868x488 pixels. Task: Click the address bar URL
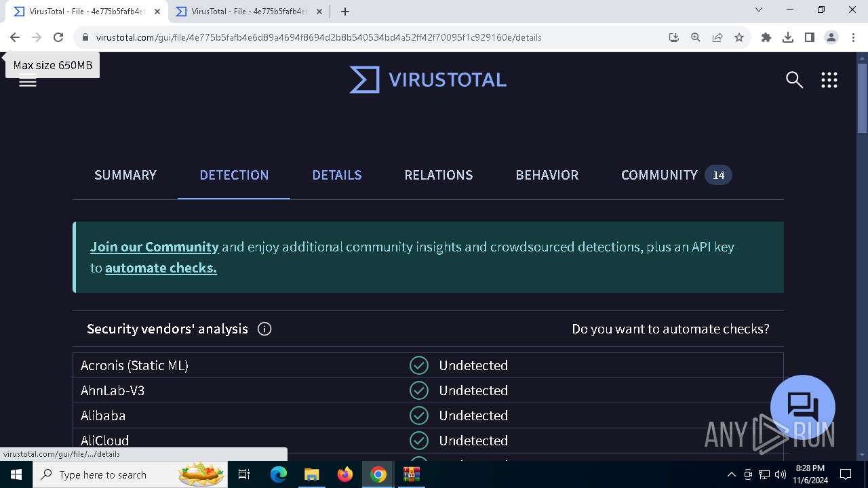point(319,37)
